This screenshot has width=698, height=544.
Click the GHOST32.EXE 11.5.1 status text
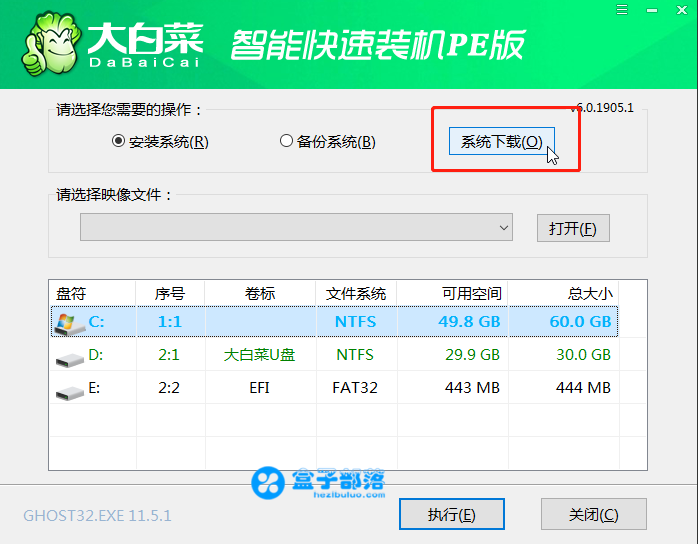(97, 516)
